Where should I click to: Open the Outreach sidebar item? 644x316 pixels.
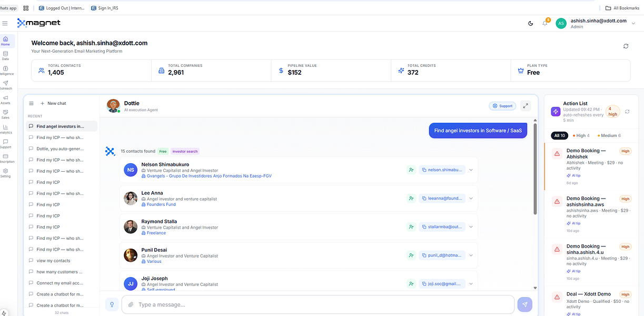5,85
